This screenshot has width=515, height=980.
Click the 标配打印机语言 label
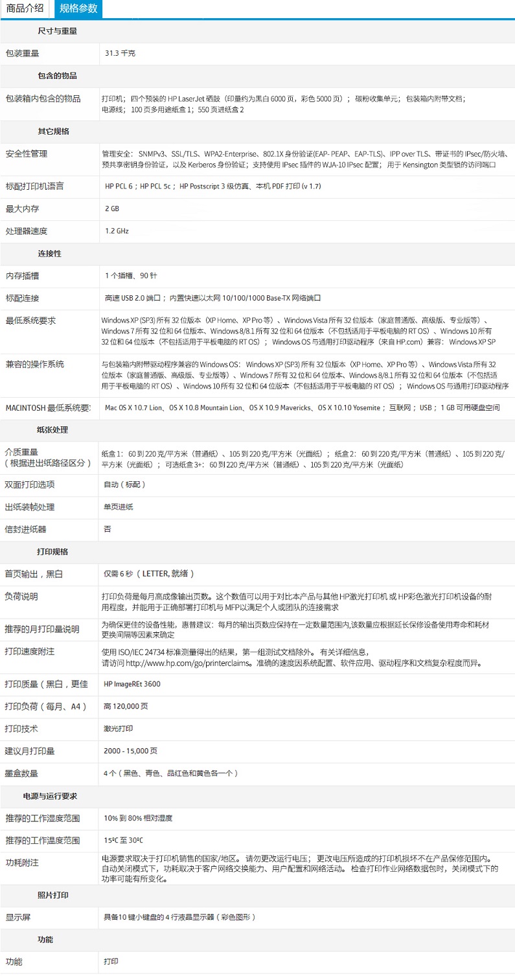pos(34,186)
